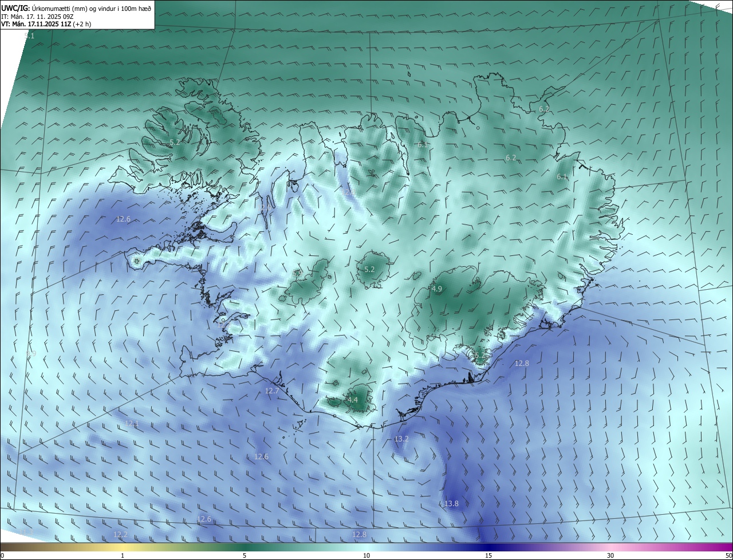Click the 5.2 value on Hofsjökull in central Iceland
The height and width of the screenshot is (560, 733).
(x=369, y=269)
